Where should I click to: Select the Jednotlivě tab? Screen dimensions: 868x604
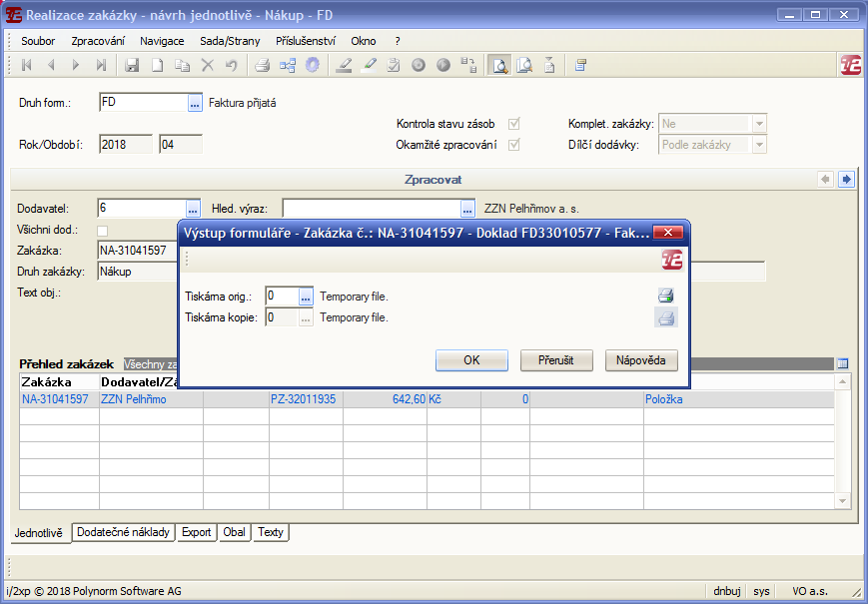click(39, 533)
